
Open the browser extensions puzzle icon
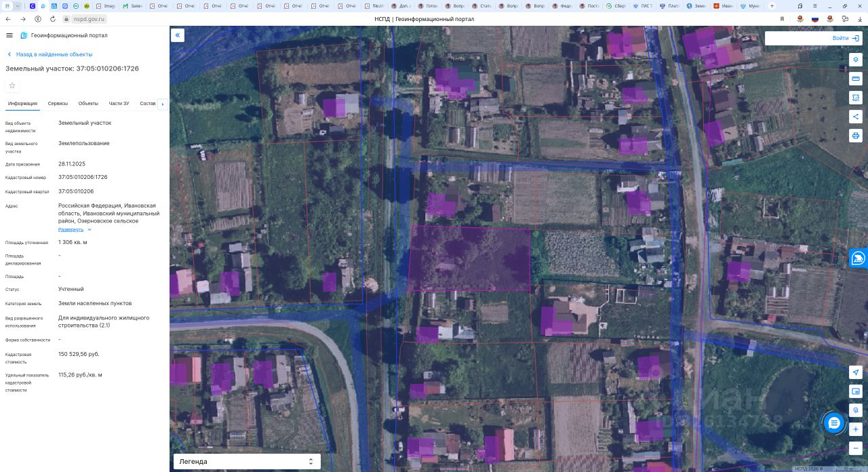845,19
